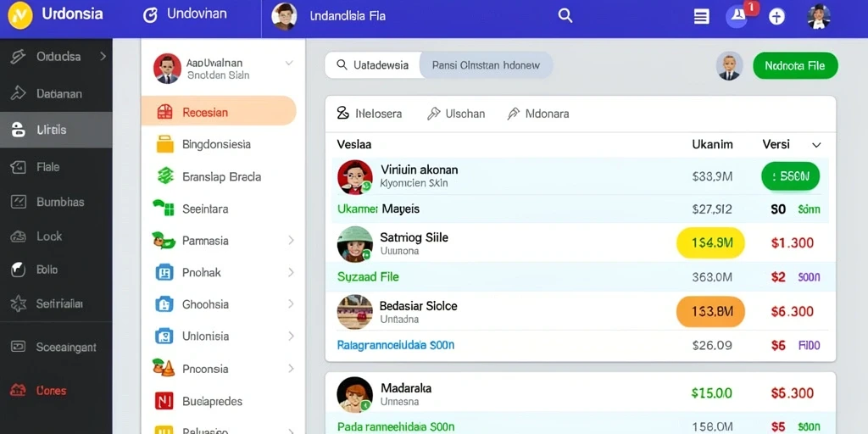Click the plus icon in top bar
The height and width of the screenshot is (434, 868).
coord(776,17)
